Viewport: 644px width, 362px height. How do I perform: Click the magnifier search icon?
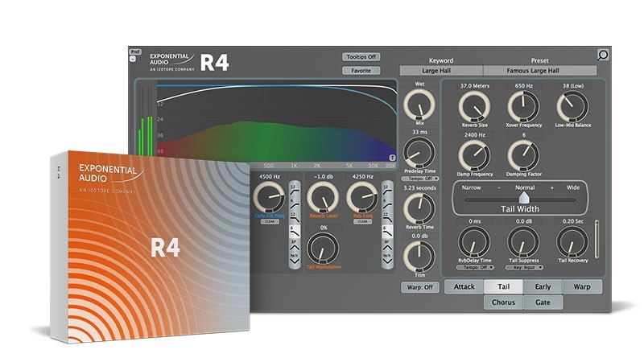point(602,55)
